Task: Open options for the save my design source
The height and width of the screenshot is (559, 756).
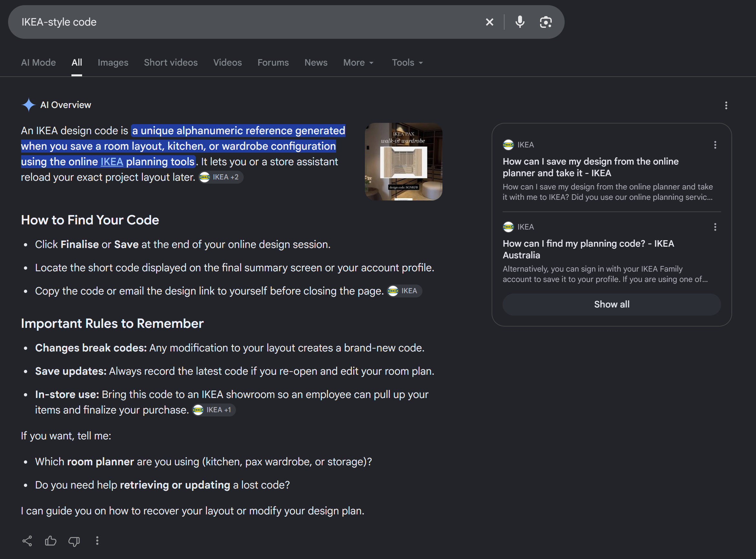Action: tap(715, 145)
